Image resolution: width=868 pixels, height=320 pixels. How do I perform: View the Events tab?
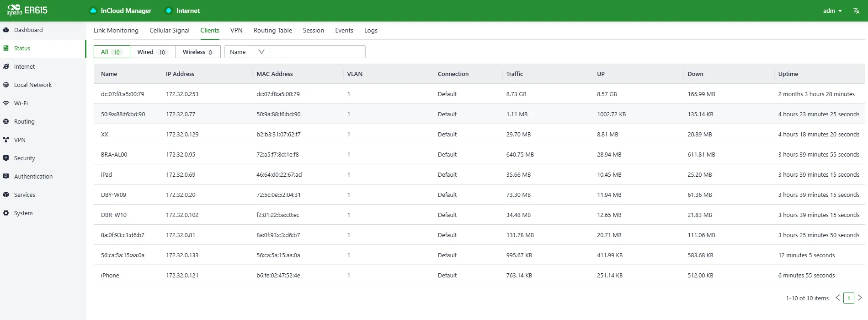click(344, 30)
